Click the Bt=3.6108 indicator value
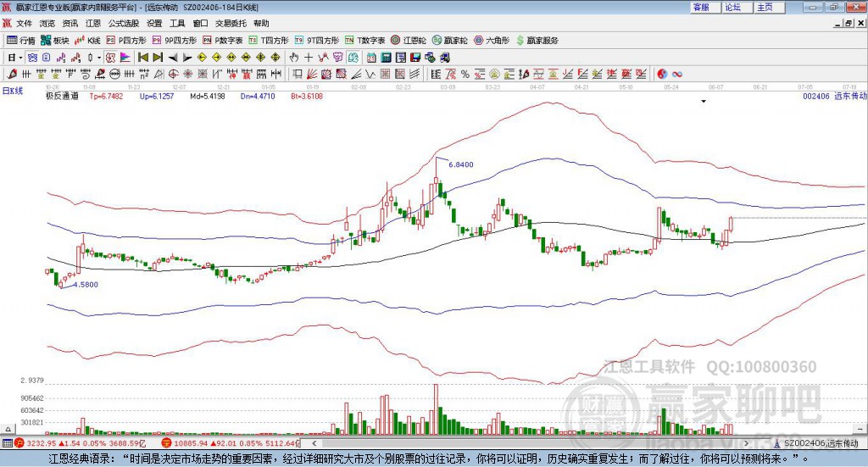The height and width of the screenshot is (467, 868). 307,97
